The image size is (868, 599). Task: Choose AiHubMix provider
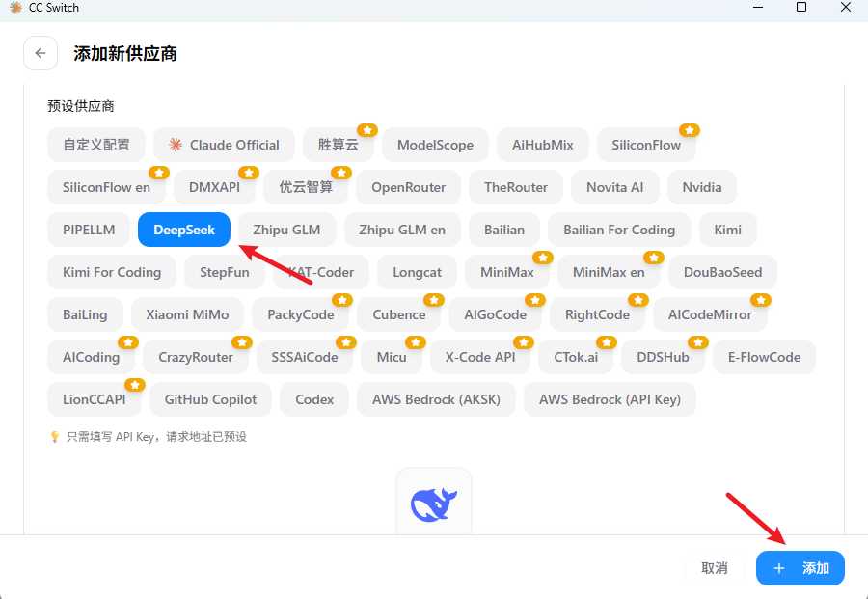point(542,145)
